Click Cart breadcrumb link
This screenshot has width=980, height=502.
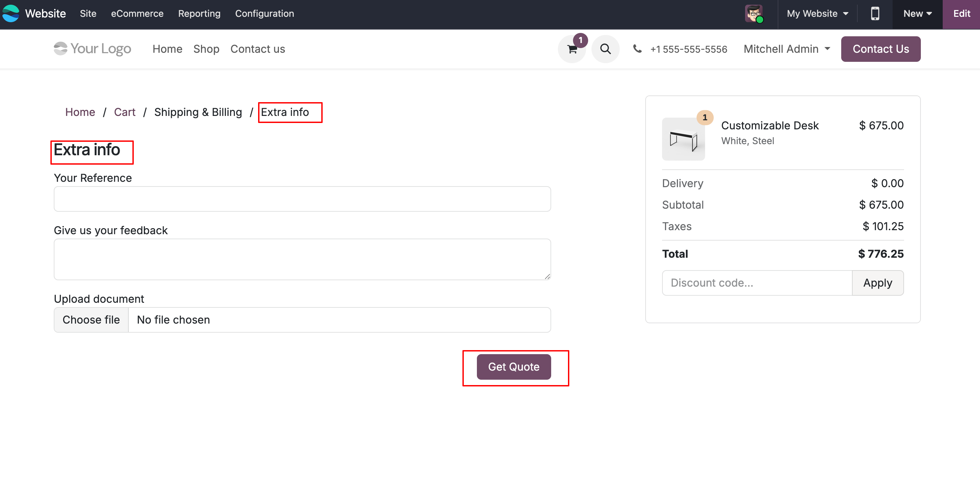point(125,112)
